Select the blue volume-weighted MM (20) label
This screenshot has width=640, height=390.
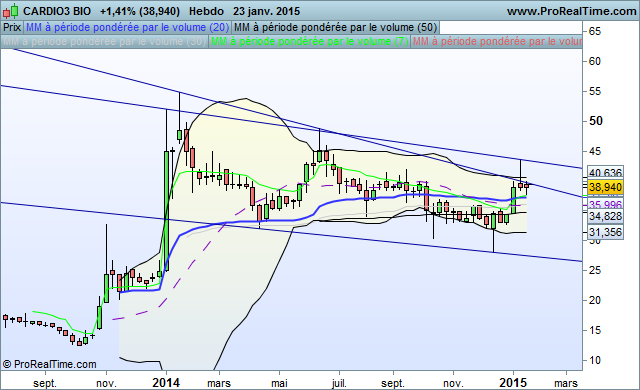[x=127, y=27]
